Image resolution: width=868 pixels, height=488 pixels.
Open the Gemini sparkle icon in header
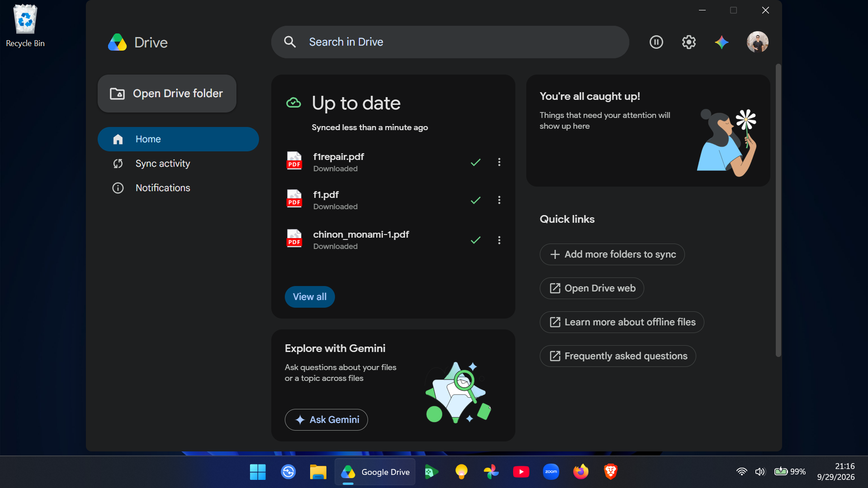[x=722, y=42]
